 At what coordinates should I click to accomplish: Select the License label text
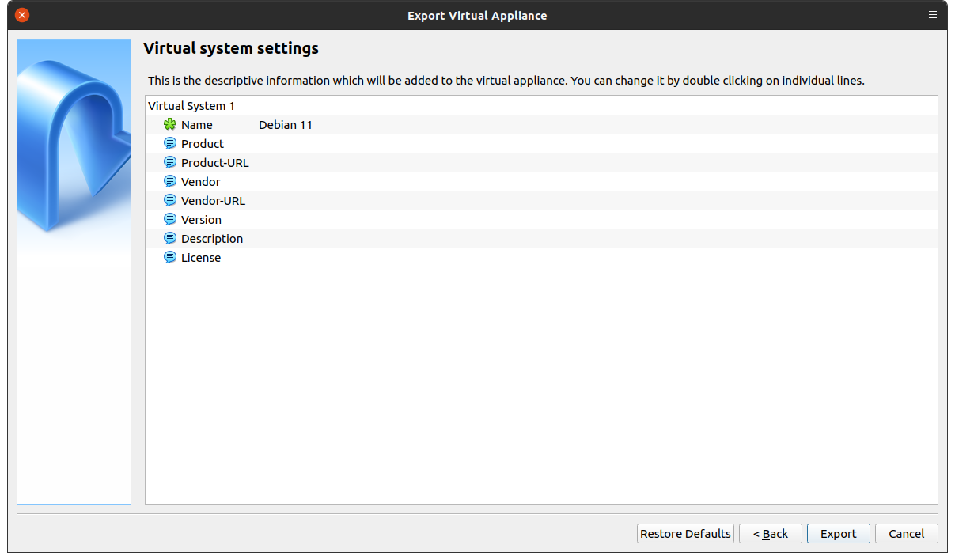coord(201,258)
